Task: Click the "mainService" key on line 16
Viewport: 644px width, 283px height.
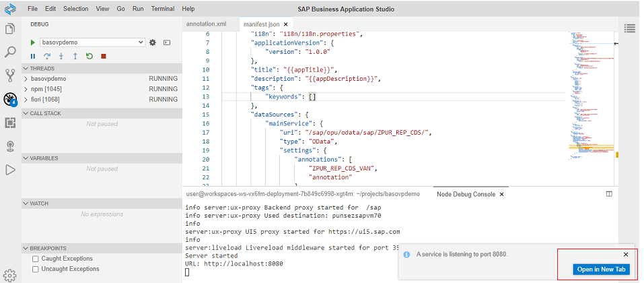Action: 288,123
